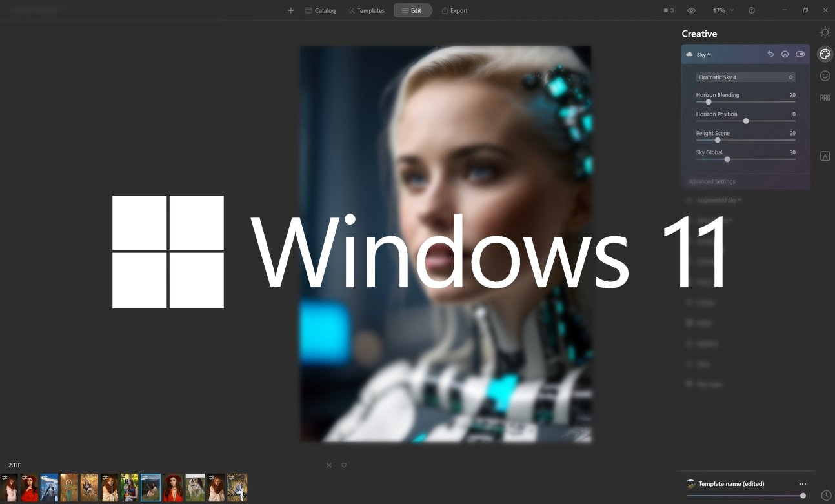Click the Sky Global value 30

792,152
